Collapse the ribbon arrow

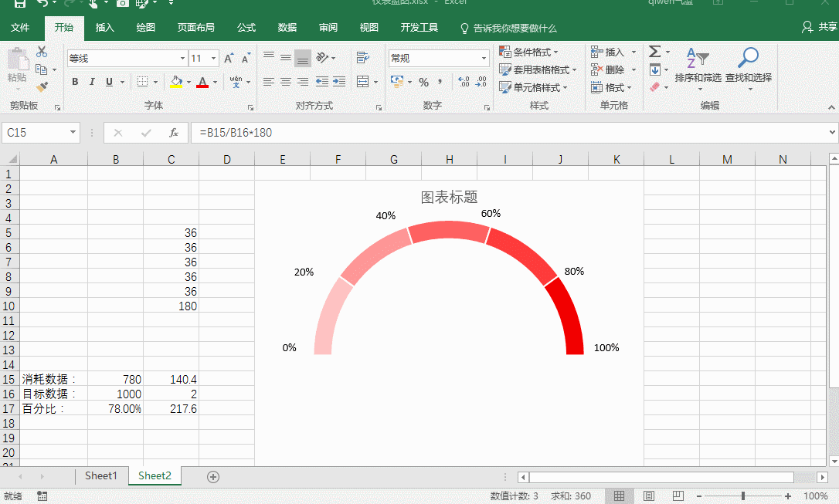coord(831,107)
